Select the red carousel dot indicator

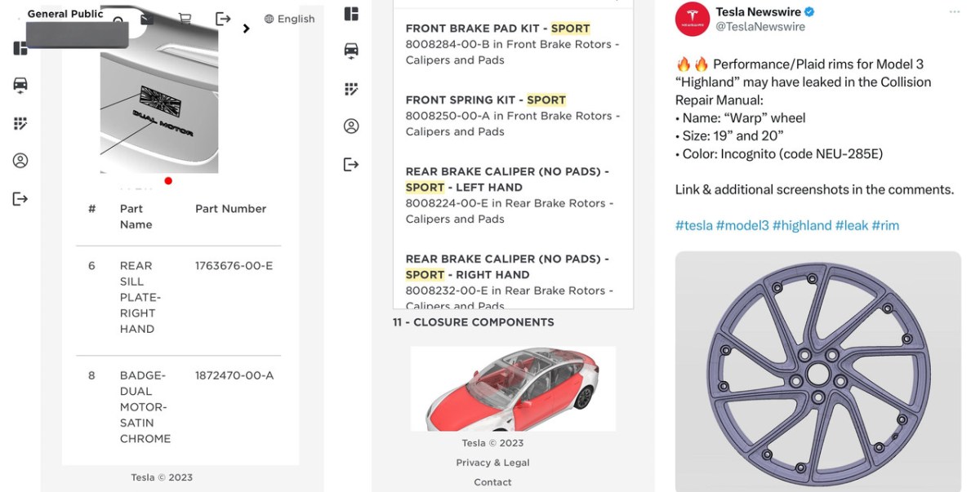click(168, 180)
